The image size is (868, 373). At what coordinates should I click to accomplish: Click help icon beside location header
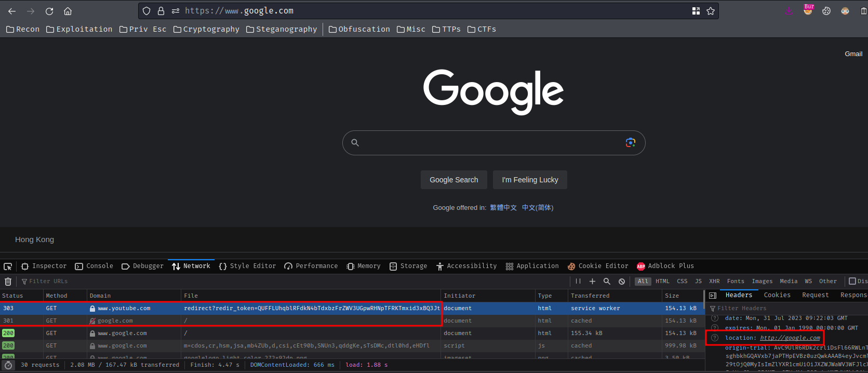coord(715,338)
